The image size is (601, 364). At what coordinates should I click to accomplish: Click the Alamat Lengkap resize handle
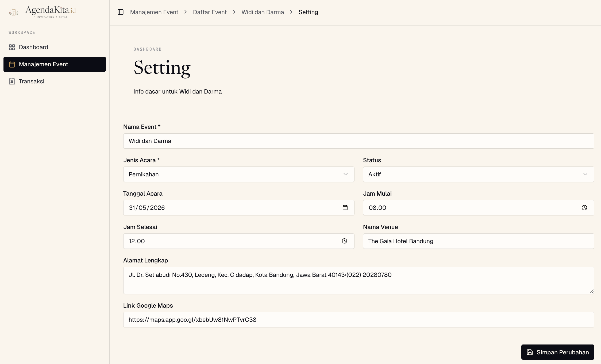(592, 291)
